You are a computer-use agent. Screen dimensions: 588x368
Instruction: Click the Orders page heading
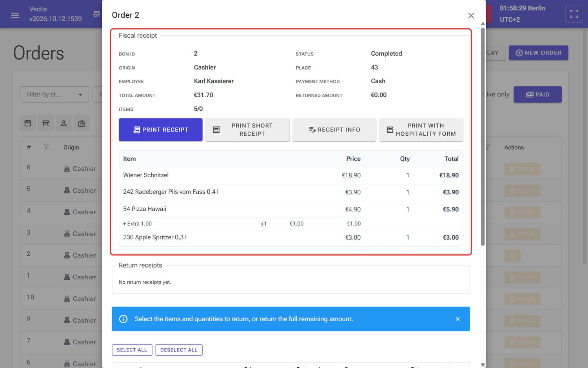pos(38,53)
